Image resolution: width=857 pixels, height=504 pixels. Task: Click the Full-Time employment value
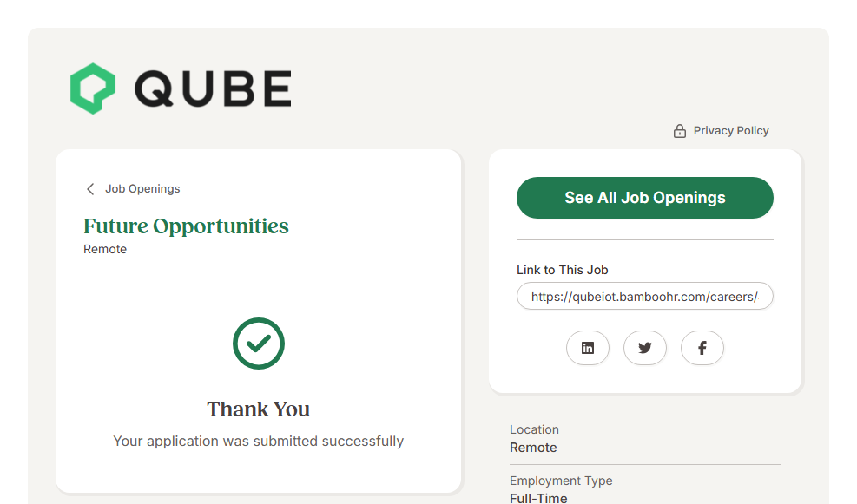click(538, 498)
